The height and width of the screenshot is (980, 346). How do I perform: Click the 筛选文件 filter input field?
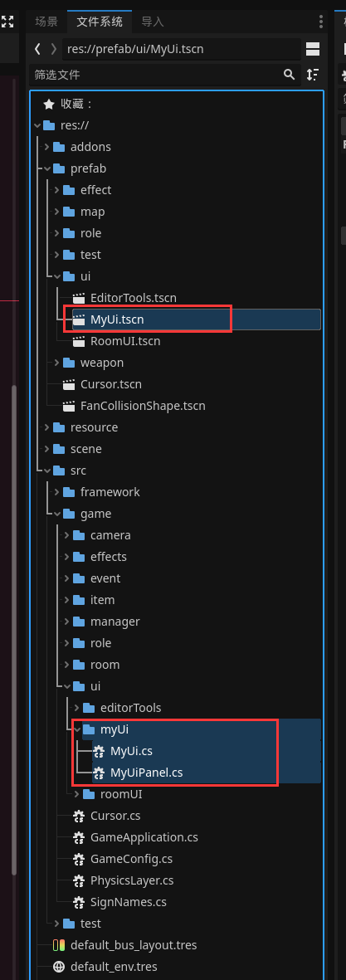155,75
